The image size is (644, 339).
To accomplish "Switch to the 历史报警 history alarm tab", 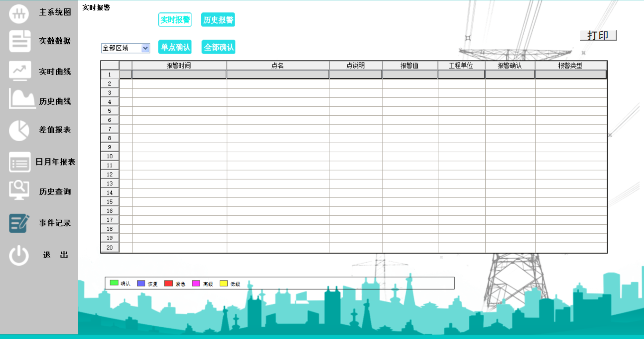I will [x=218, y=20].
